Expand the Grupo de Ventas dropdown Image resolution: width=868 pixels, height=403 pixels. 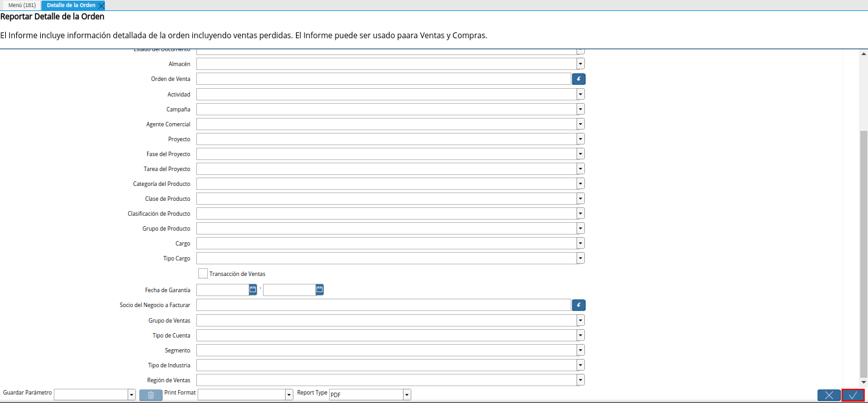coord(580,320)
